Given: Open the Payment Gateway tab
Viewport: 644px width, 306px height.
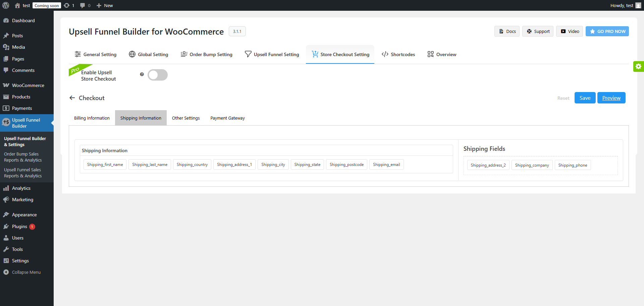Looking at the screenshot, I should (x=227, y=118).
